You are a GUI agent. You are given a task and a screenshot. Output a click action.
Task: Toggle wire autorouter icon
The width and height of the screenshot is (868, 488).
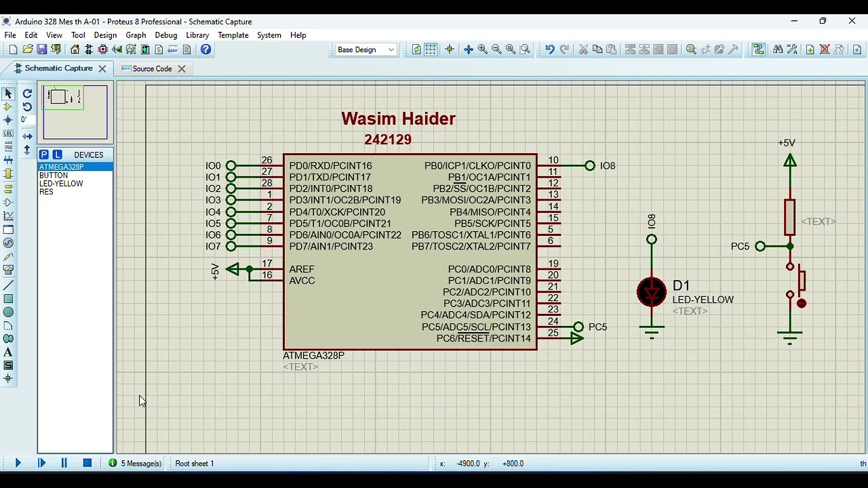coord(759,49)
